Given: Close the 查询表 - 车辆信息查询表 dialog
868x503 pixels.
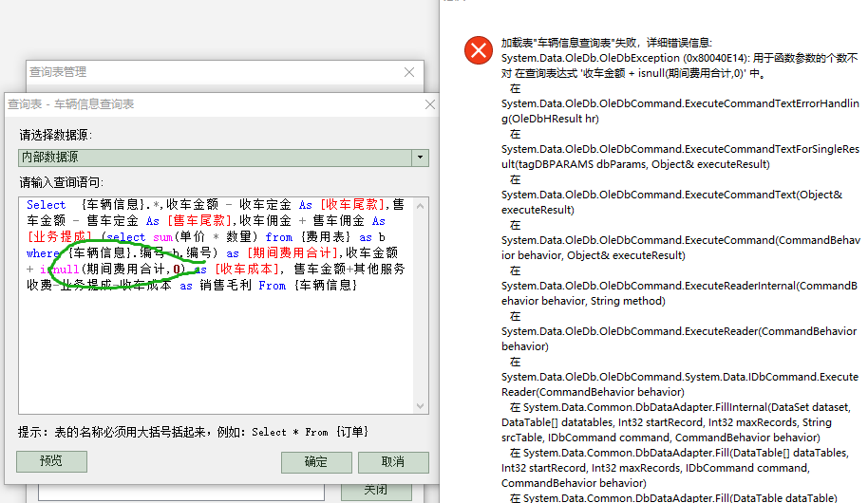Looking at the screenshot, I should click(x=429, y=104).
